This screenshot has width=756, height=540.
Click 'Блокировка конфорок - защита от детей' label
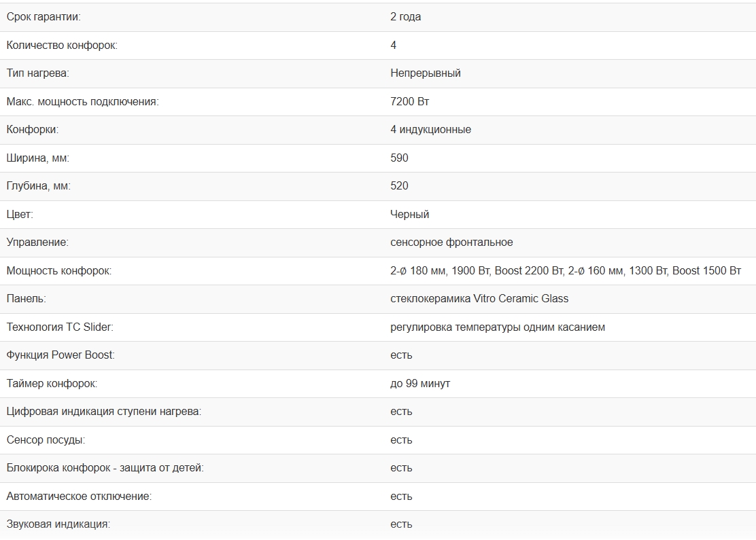pos(105,468)
